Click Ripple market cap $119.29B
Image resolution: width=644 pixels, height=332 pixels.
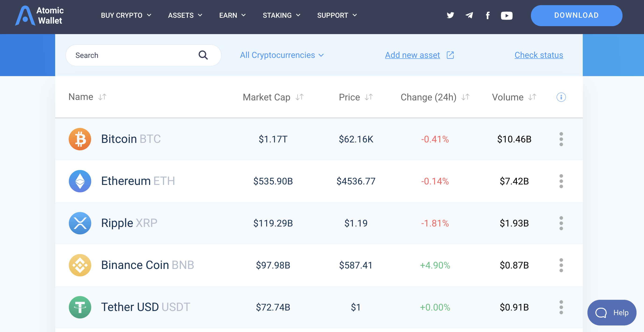pyautogui.click(x=273, y=223)
